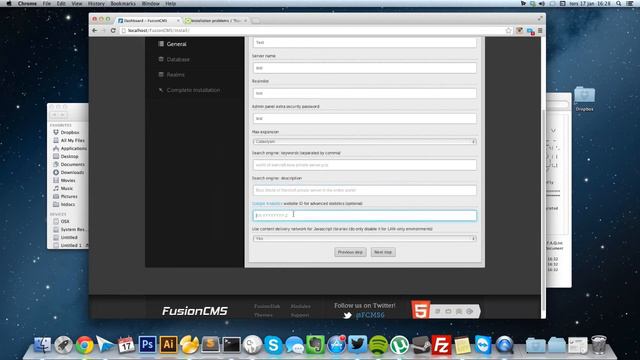640x360 pixels.
Task: Open the Window menu
Action: coord(151,3)
